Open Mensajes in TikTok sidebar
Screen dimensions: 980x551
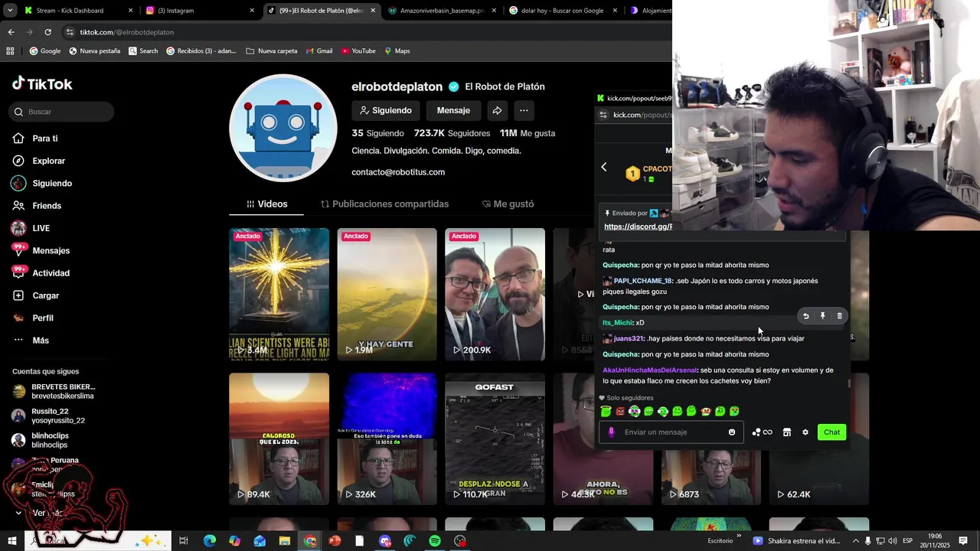(51, 250)
